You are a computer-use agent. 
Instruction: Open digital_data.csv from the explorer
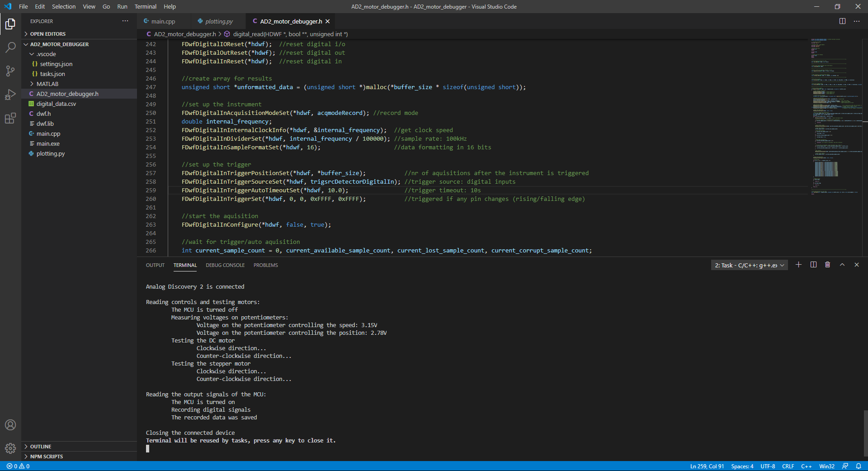coord(79,104)
